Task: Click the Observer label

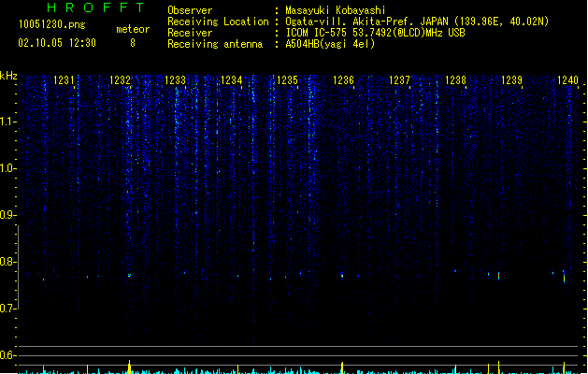Action: [x=190, y=10]
